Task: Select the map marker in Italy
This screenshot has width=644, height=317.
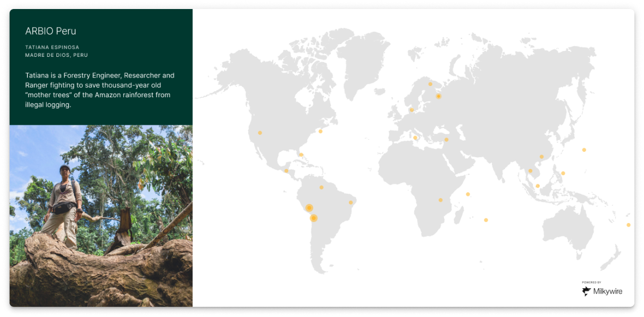Action: coord(415,138)
